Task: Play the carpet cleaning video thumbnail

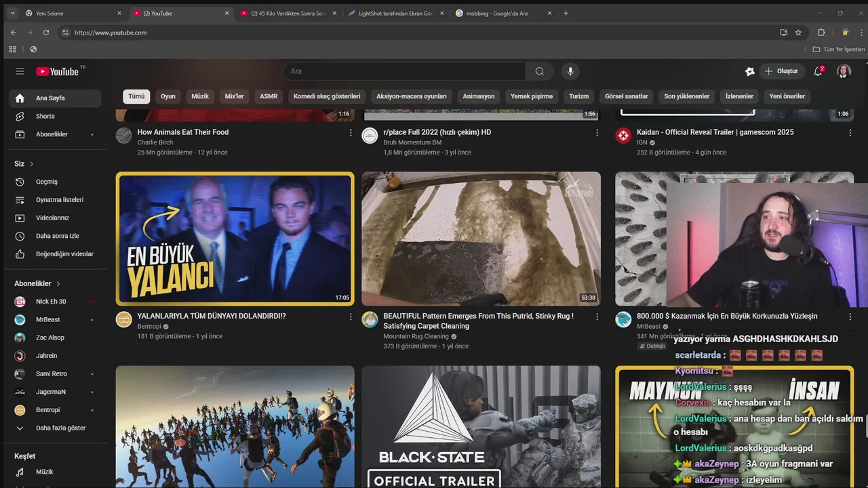Action: [481, 239]
